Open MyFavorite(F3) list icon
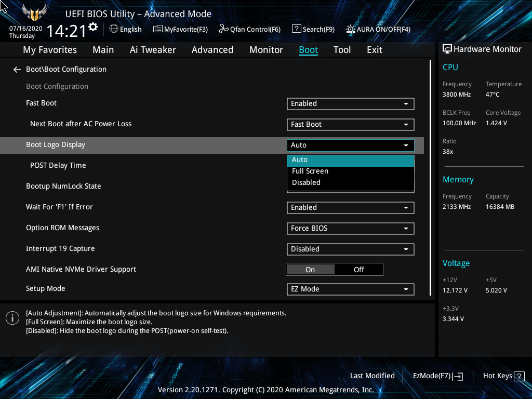The image size is (532, 399). point(157,29)
